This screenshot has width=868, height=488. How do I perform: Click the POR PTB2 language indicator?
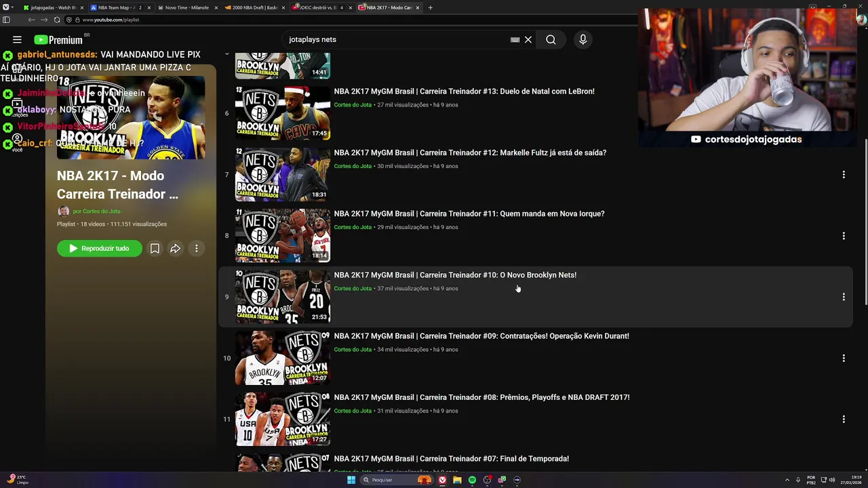tap(811, 480)
